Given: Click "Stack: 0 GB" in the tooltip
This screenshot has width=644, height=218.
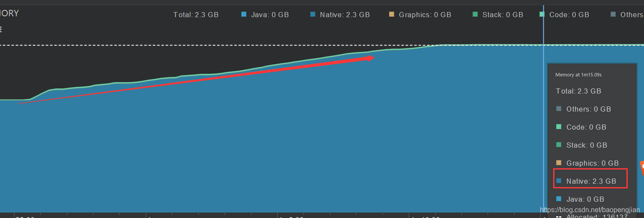Looking at the screenshot, I should [587, 145].
